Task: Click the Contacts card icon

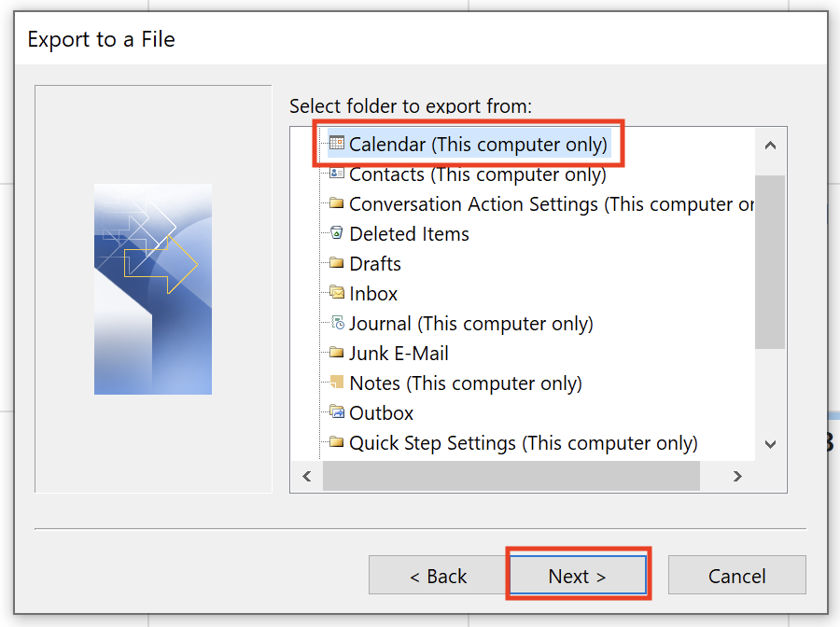Action: [x=336, y=173]
